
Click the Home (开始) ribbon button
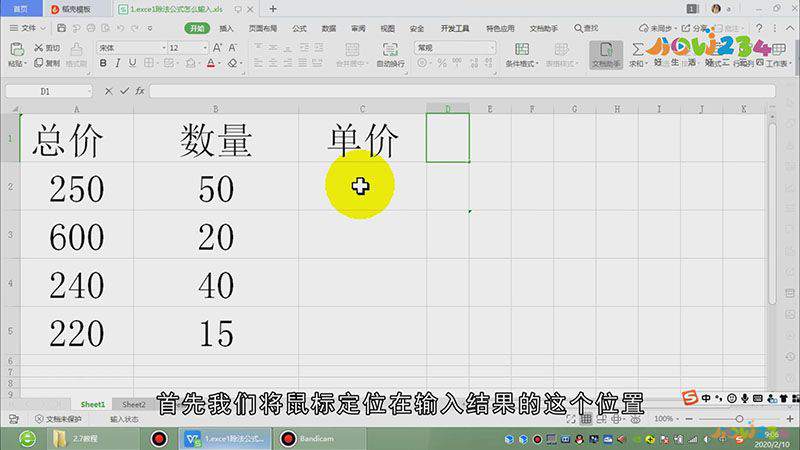[x=197, y=28]
